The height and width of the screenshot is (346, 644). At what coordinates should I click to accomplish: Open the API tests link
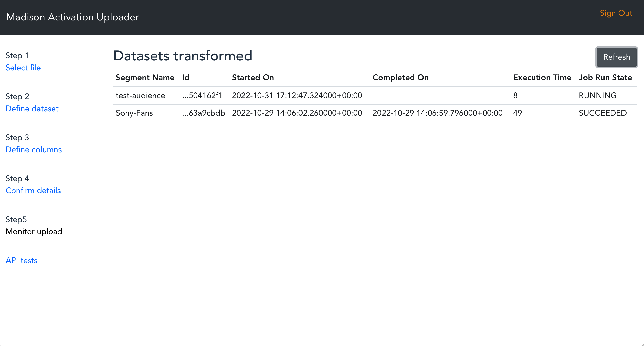(x=22, y=261)
